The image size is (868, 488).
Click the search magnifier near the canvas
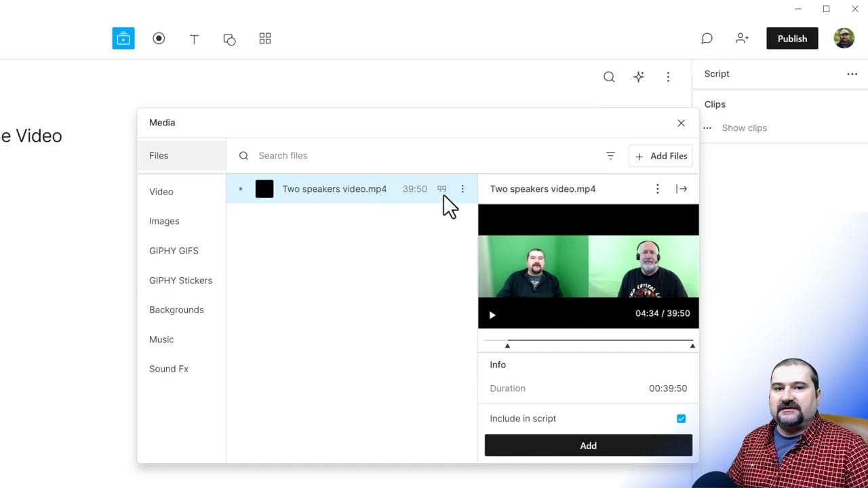[609, 77]
